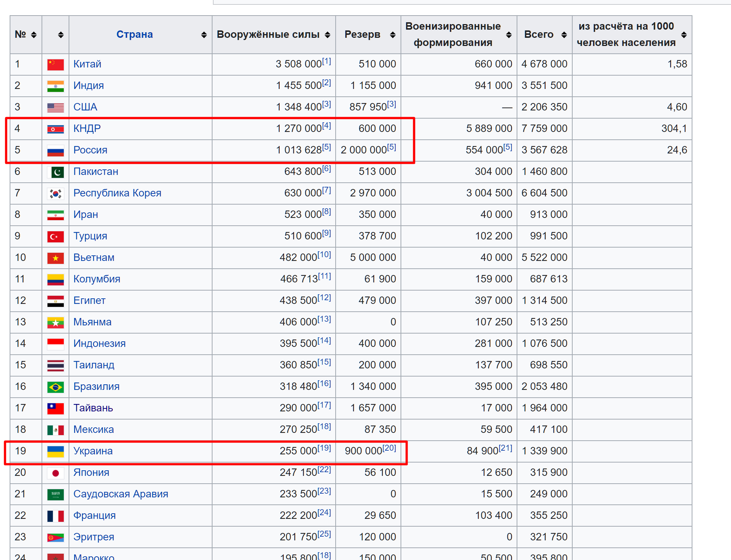Sort table by the № column
Image resolution: width=731 pixels, height=560 pixels.
pos(34,35)
